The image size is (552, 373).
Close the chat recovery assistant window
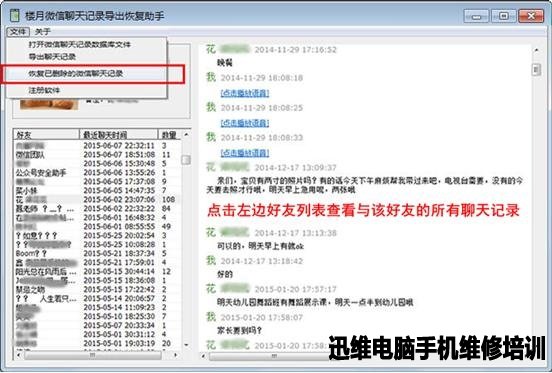coord(531,16)
